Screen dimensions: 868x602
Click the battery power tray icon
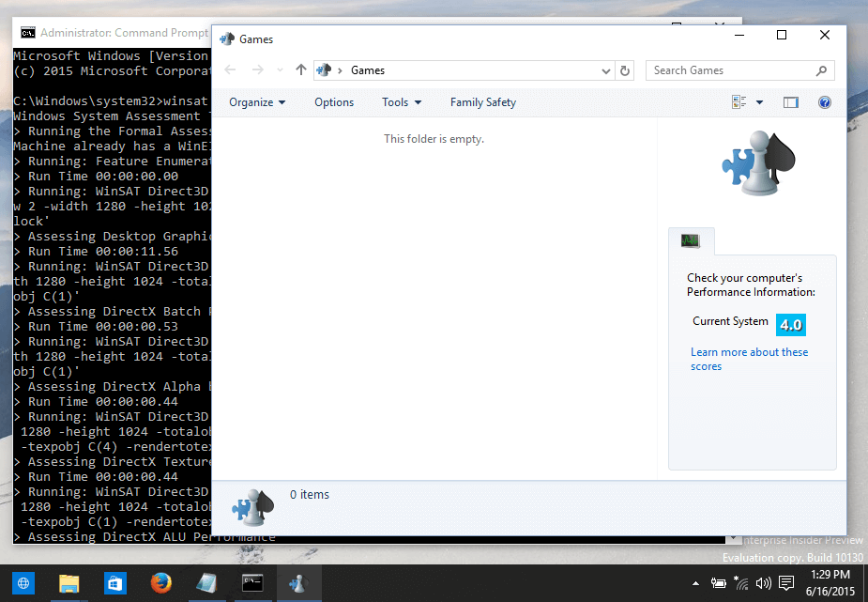click(x=719, y=582)
